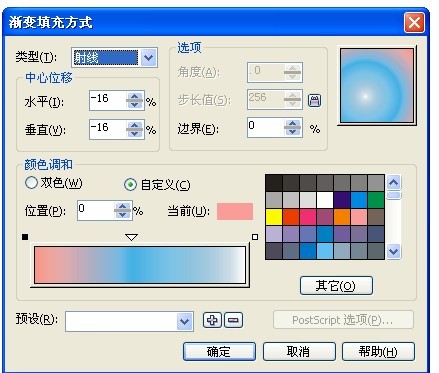Click the 位置 position input field
Viewport: 439px width, 373px height.
coord(96,210)
